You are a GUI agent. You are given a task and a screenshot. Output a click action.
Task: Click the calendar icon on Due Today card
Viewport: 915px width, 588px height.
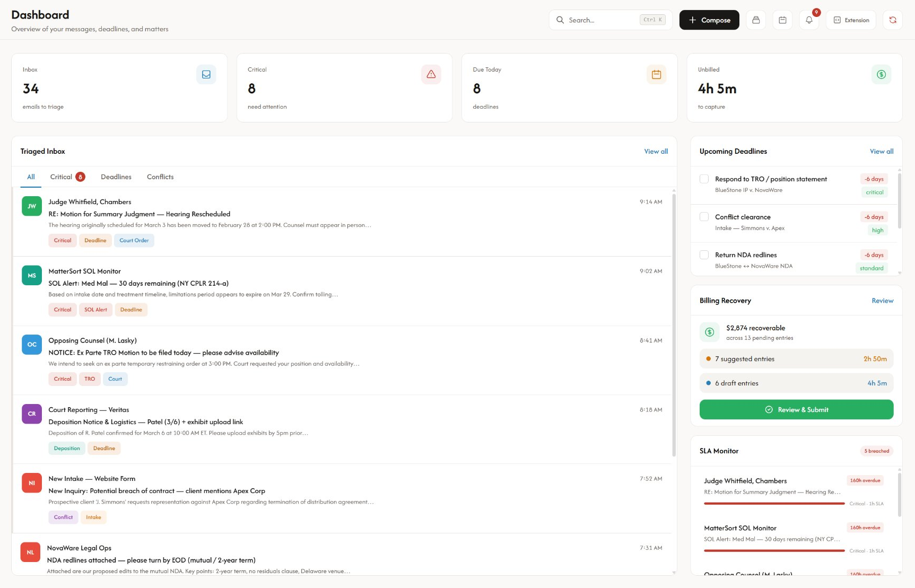click(x=656, y=74)
